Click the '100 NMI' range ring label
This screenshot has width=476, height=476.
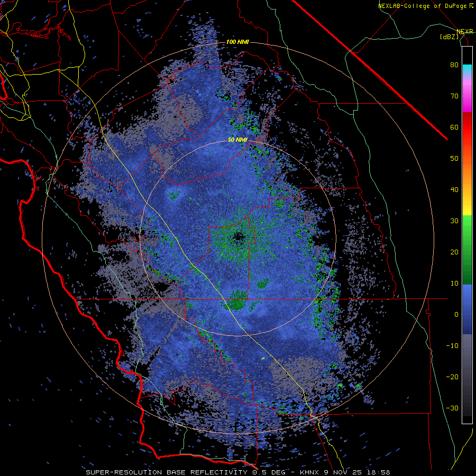pyautogui.click(x=237, y=42)
